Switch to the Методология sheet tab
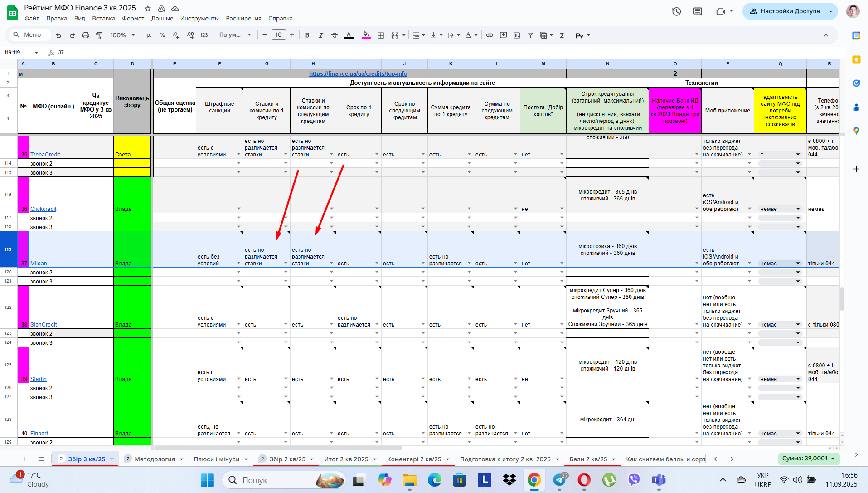This screenshot has height=493, width=868. click(x=155, y=459)
